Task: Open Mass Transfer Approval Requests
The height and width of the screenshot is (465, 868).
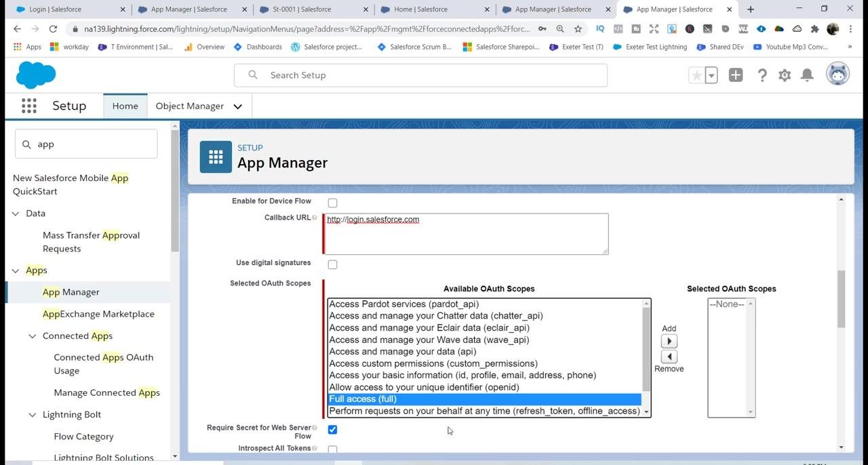Action: coord(92,242)
